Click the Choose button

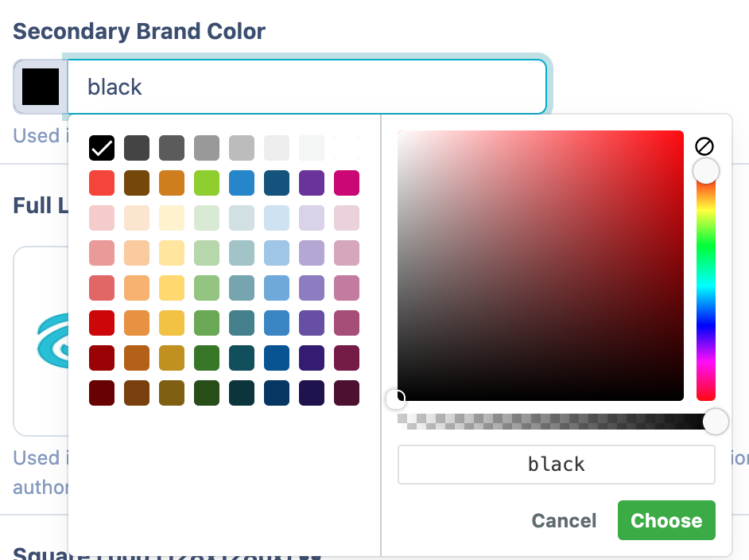[666, 520]
